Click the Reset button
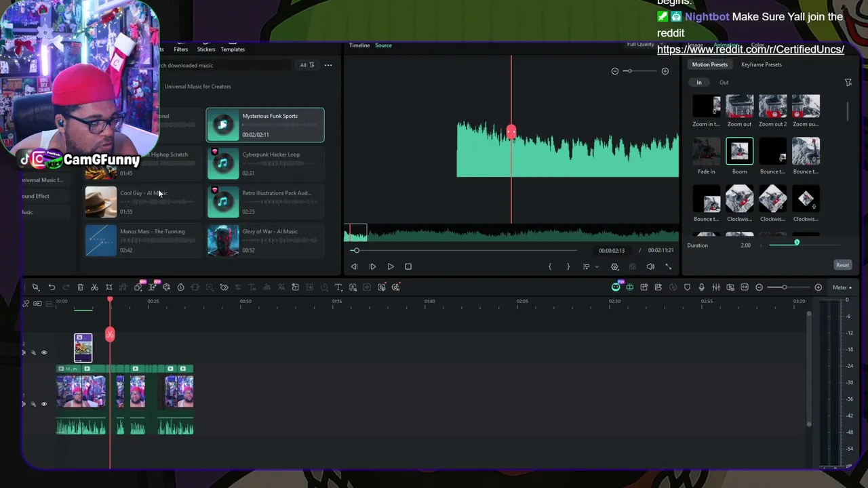The height and width of the screenshot is (488, 868). coord(842,265)
